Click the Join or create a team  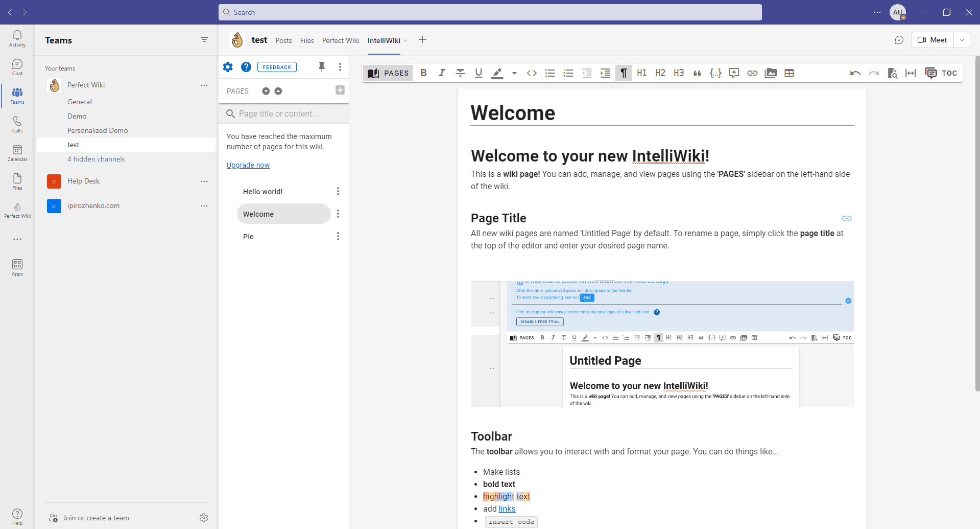(x=89, y=518)
